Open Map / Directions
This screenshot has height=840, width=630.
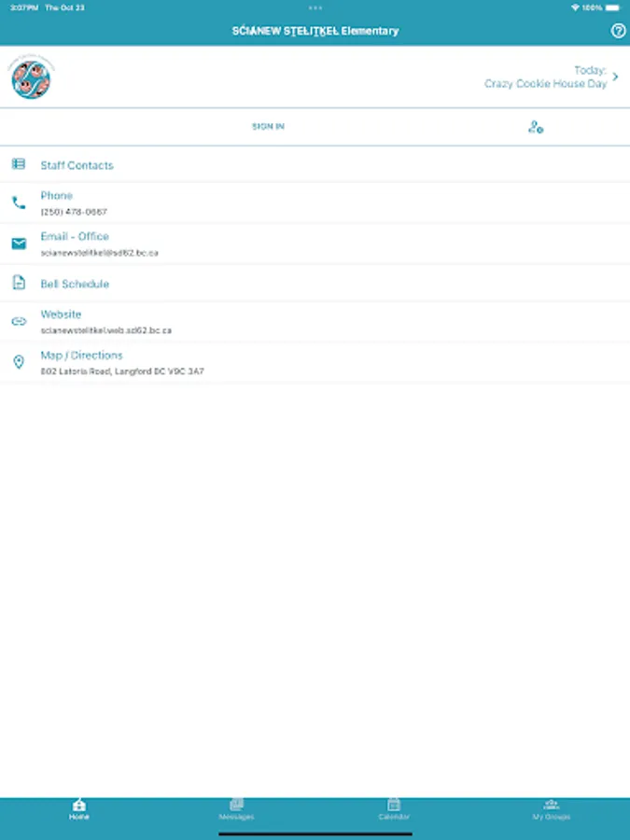pos(315,363)
